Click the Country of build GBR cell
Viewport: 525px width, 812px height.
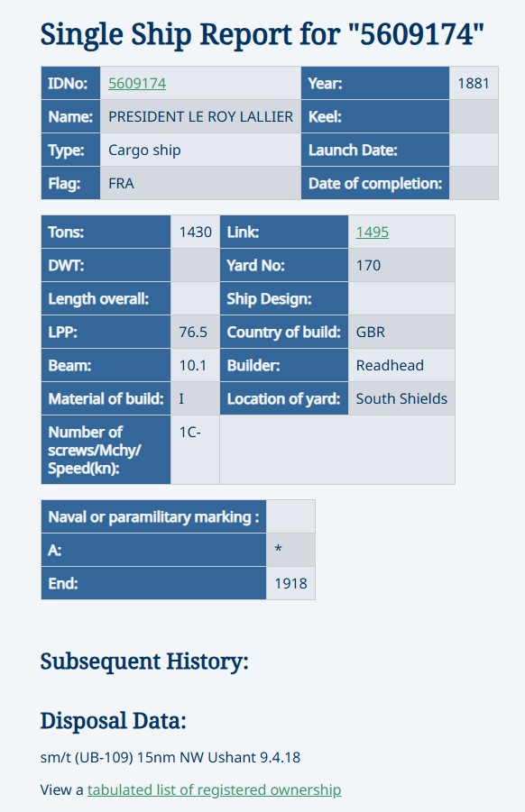click(401, 332)
